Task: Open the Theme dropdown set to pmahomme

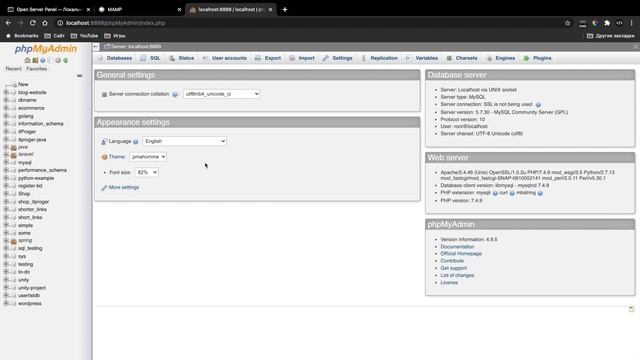Action: (x=148, y=157)
